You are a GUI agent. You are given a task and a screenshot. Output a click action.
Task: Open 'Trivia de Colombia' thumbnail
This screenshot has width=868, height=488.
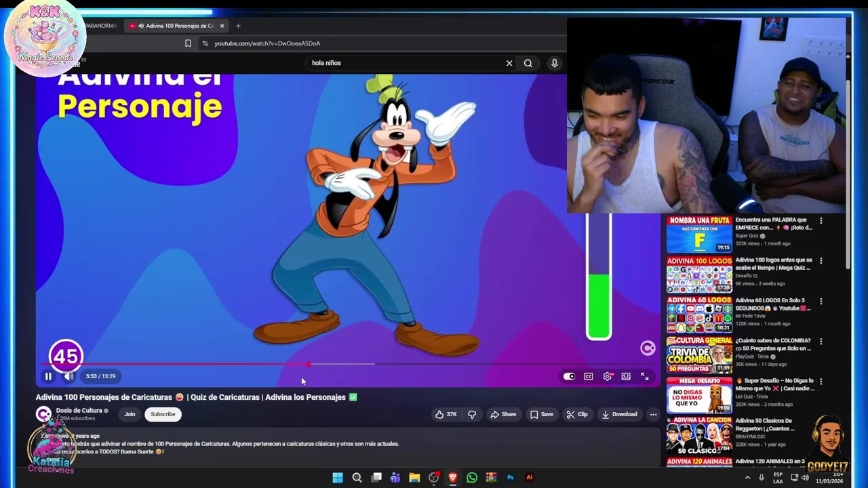[x=699, y=355]
